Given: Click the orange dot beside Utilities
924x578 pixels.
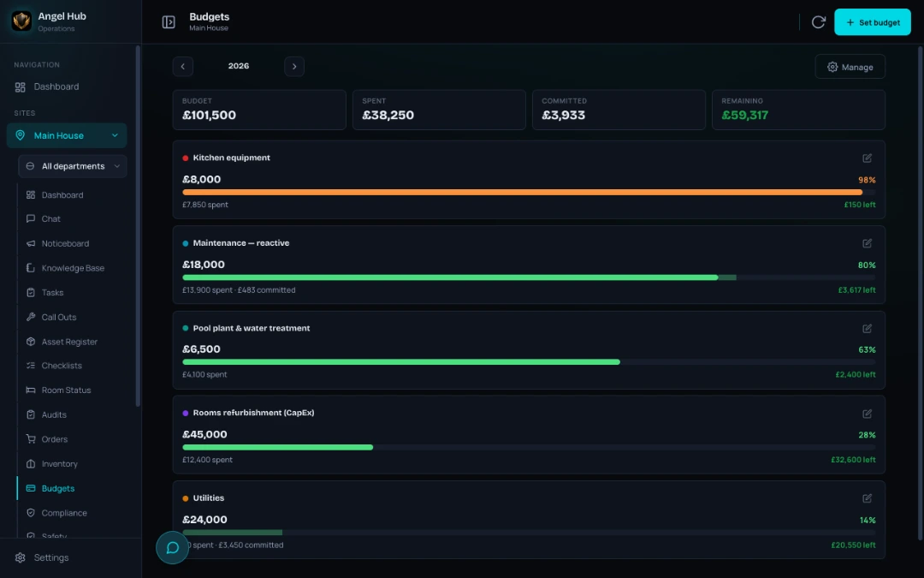Looking at the screenshot, I should (186, 499).
